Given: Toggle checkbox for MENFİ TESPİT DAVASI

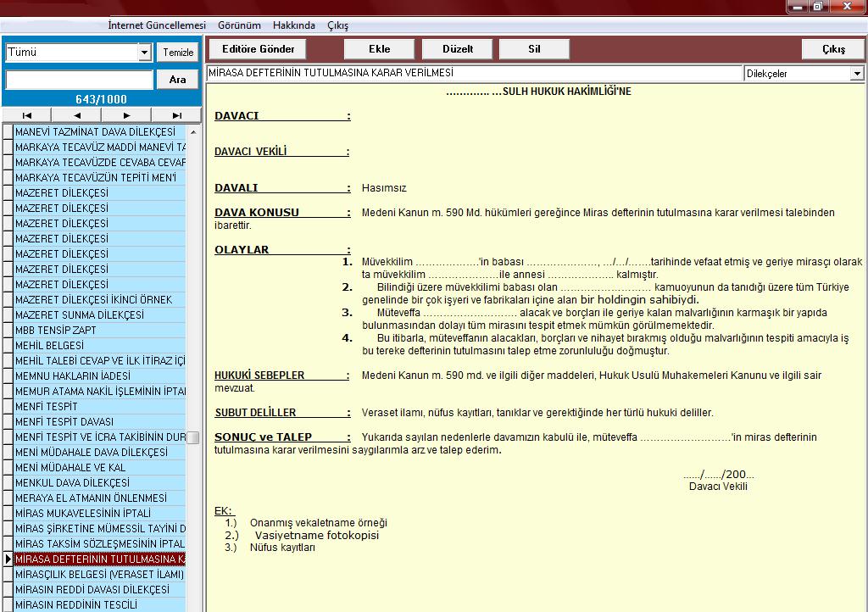Looking at the screenshot, I should click(8, 422).
